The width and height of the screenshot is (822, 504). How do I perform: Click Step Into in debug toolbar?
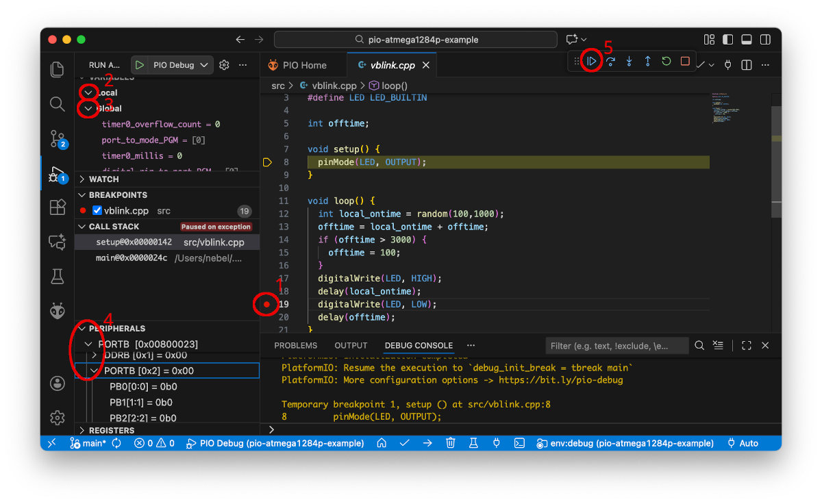[x=630, y=62]
